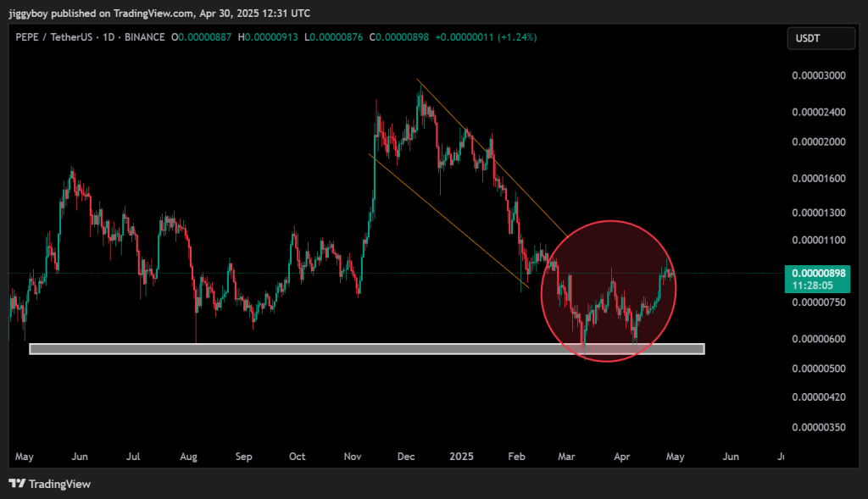Click the 0.00000350 price axis label
The height and width of the screenshot is (499, 868).
[819, 428]
